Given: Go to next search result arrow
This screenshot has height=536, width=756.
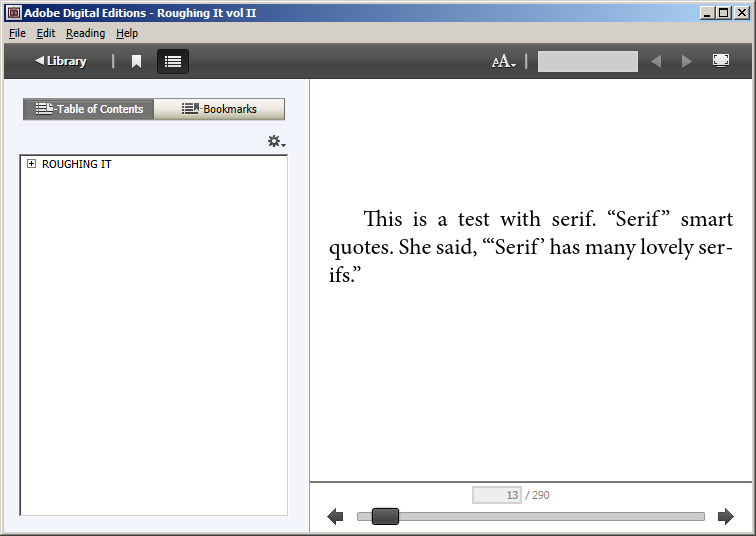Looking at the screenshot, I should 687,62.
